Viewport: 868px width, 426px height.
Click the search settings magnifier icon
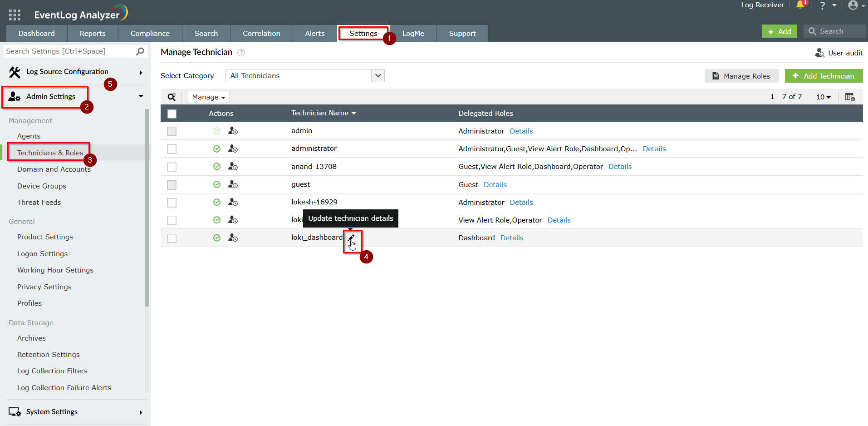(x=140, y=51)
